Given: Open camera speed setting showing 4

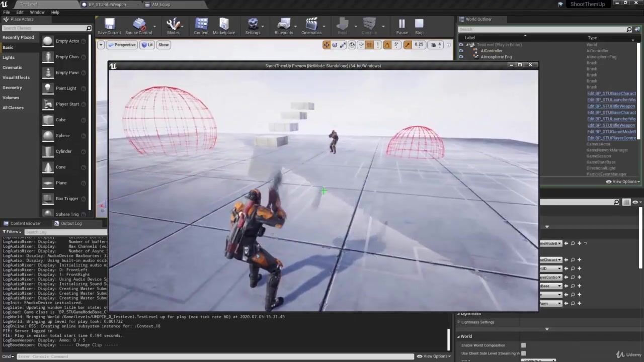Looking at the screenshot, I should [x=437, y=45].
